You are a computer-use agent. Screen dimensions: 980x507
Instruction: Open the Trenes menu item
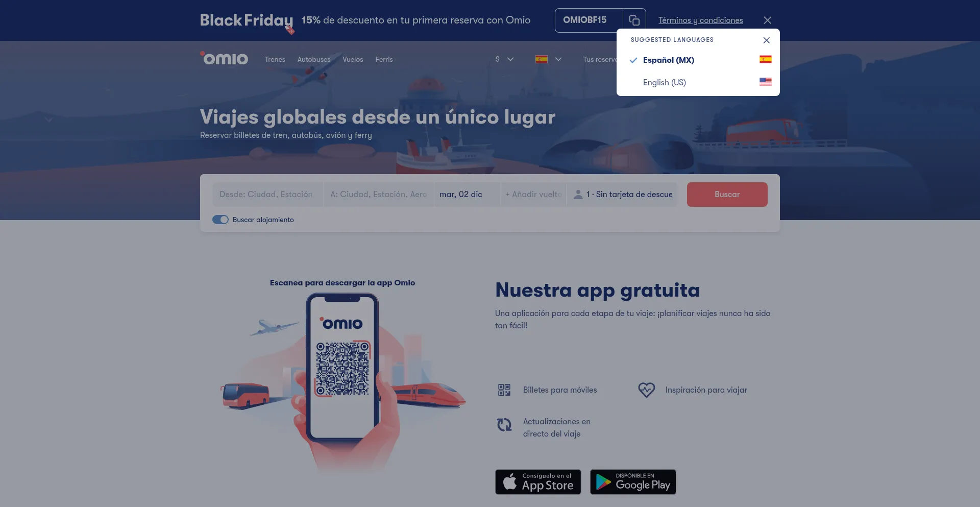coord(275,59)
